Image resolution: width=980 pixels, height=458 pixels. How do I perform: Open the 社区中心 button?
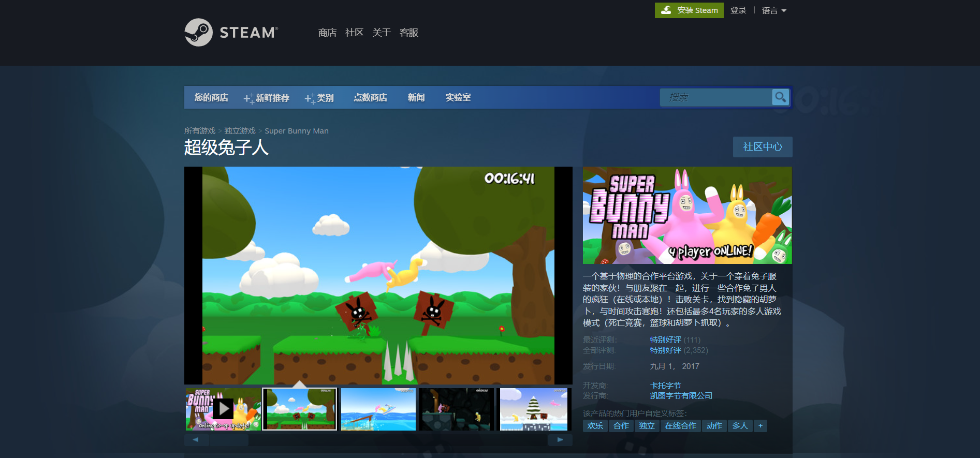(x=763, y=147)
